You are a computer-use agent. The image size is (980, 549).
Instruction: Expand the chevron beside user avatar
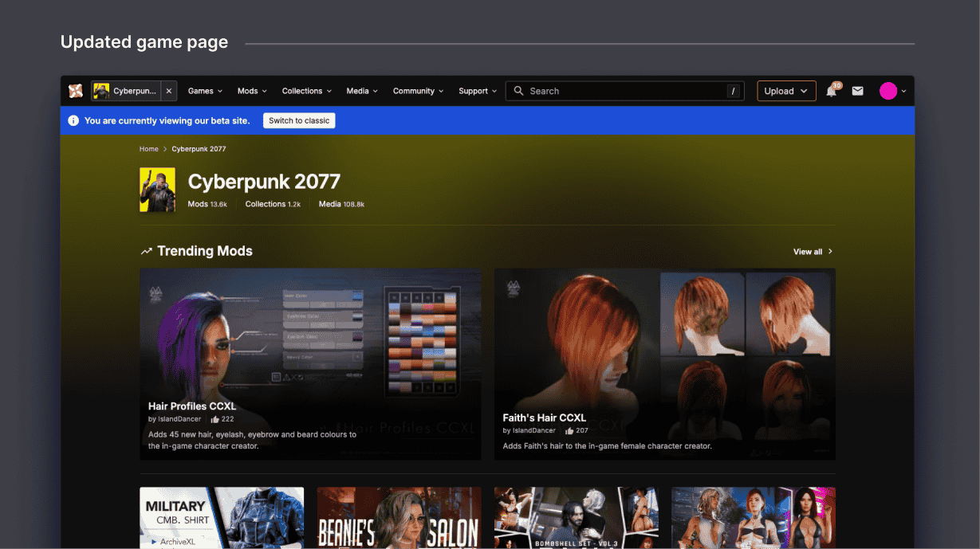(x=903, y=92)
